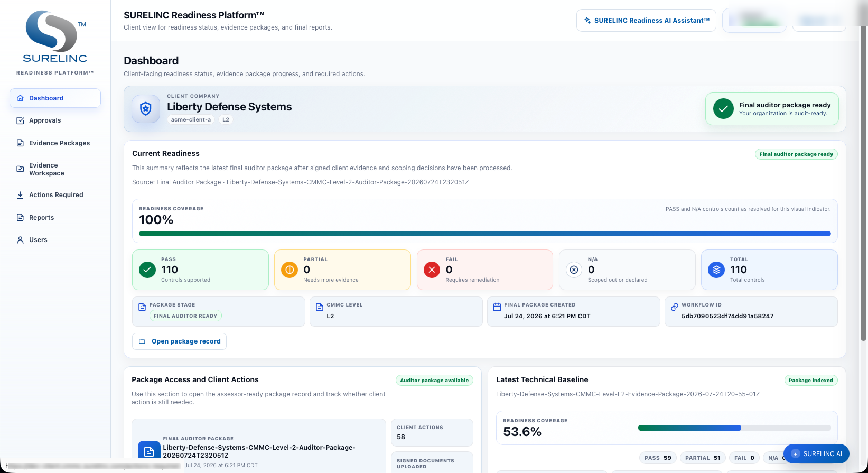Open the floating SURELINC AI chat button
This screenshot has height=473, width=868.
(816, 454)
